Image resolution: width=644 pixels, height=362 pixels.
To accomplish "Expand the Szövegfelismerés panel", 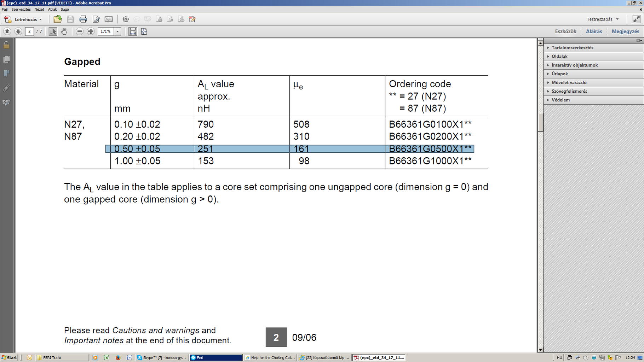I will [594, 91].
